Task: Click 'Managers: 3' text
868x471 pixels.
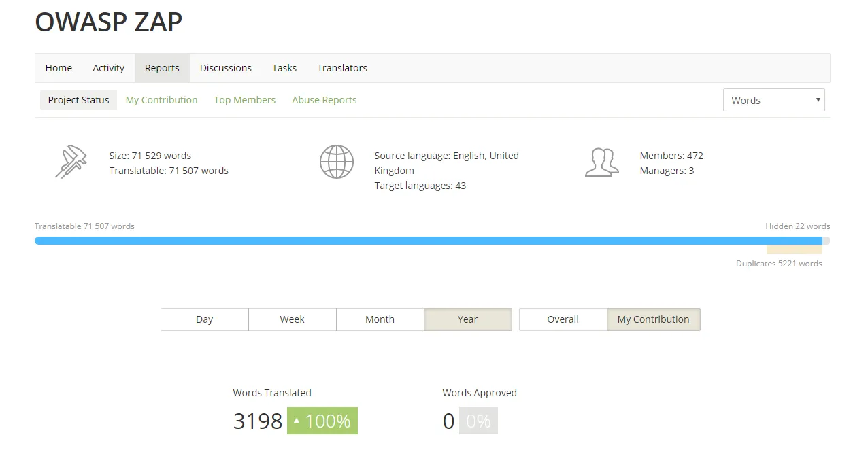Action: click(667, 171)
